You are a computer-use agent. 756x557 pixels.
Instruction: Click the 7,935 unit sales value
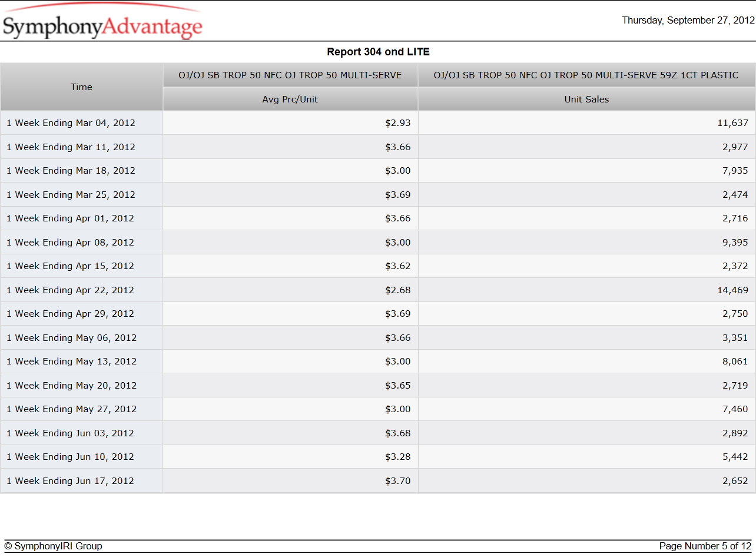735,171
